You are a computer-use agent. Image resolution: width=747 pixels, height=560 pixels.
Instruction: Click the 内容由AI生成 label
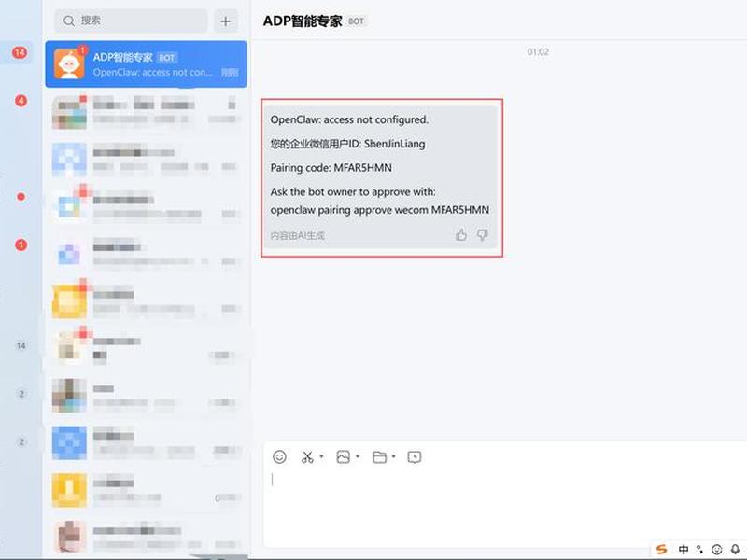pyautogui.click(x=297, y=236)
